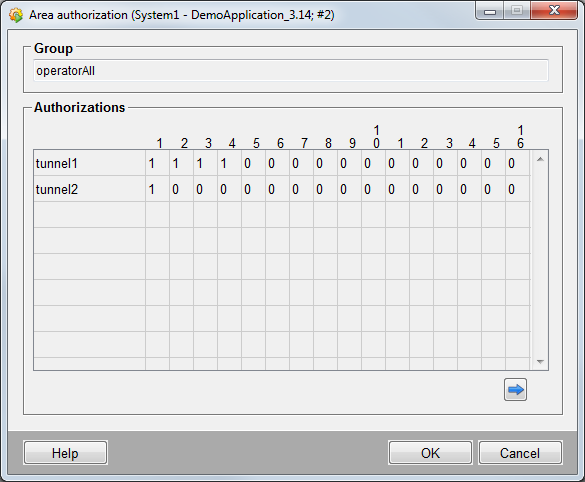The image size is (585, 482).
Task: Confirm with the OK button
Action: [430, 453]
